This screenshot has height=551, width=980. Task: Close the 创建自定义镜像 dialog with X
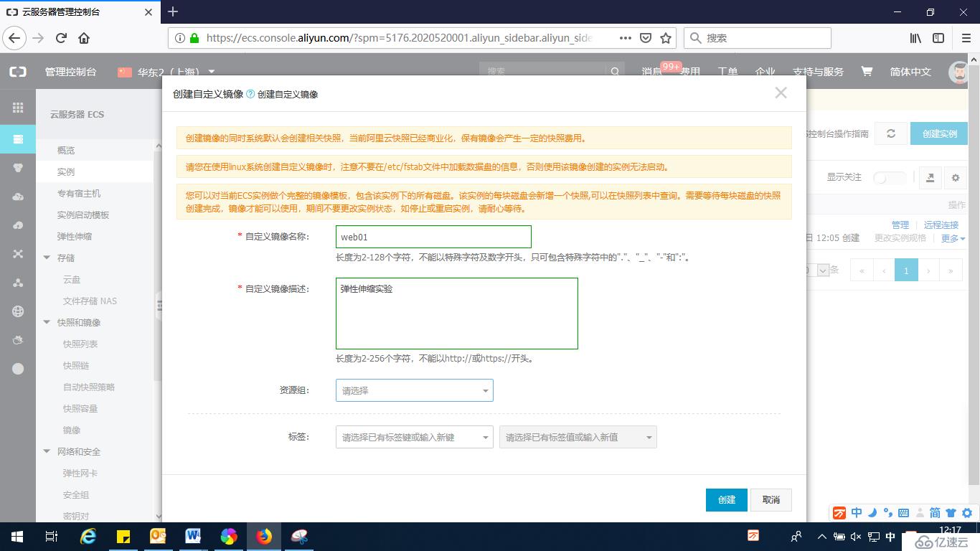781,93
